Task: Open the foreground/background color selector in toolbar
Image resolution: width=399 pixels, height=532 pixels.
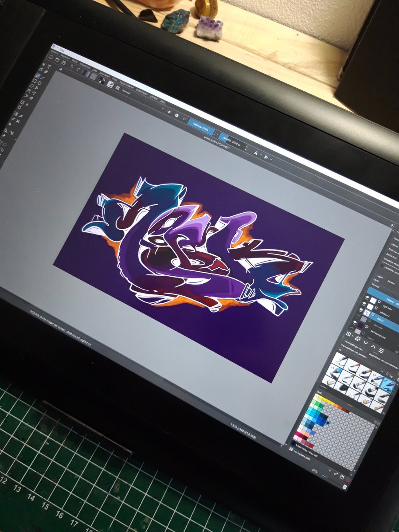Action: pos(102,80)
